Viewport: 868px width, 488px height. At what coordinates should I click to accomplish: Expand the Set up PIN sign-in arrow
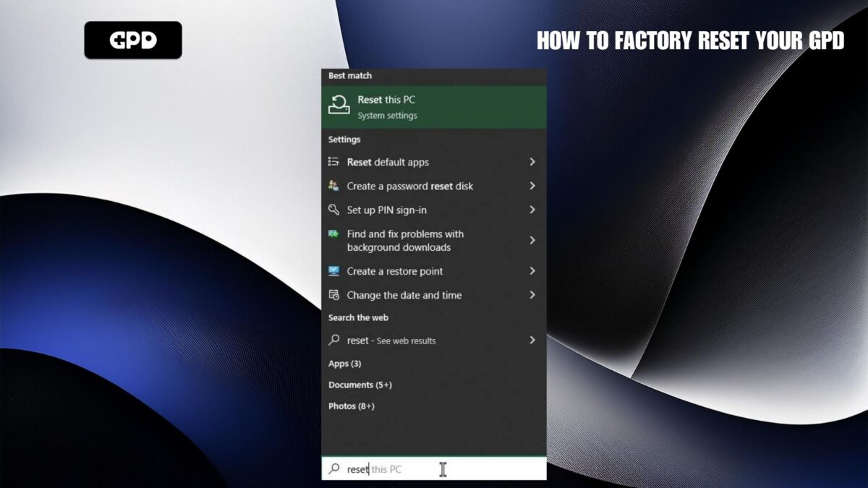coord(532,210)
